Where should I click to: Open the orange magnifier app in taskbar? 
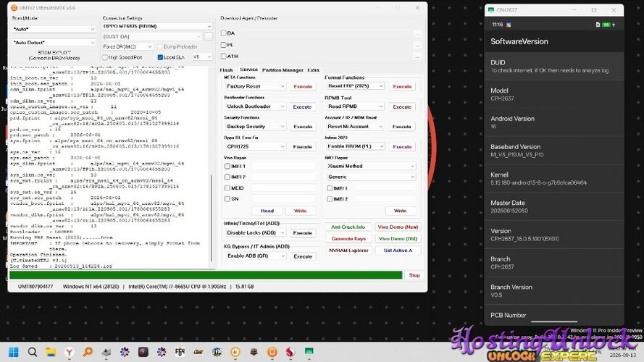pyautogui.click(x=88, y=352)
